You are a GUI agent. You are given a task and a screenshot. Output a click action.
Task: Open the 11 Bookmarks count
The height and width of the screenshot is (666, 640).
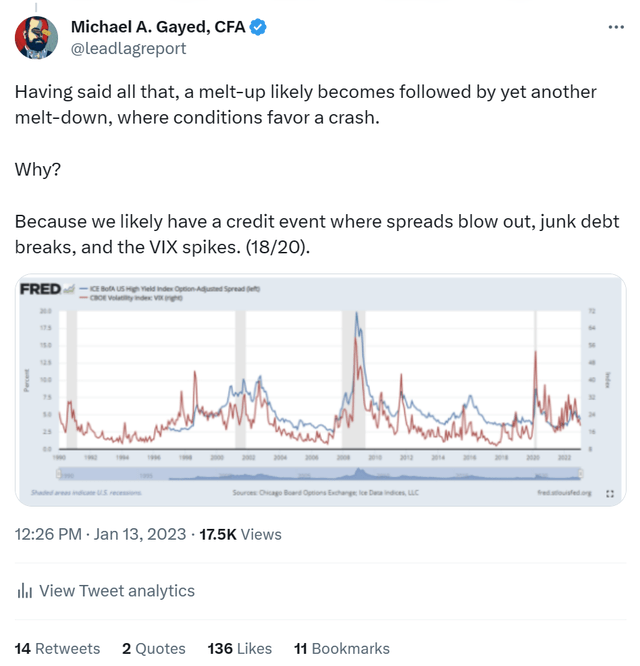(342, 649)
